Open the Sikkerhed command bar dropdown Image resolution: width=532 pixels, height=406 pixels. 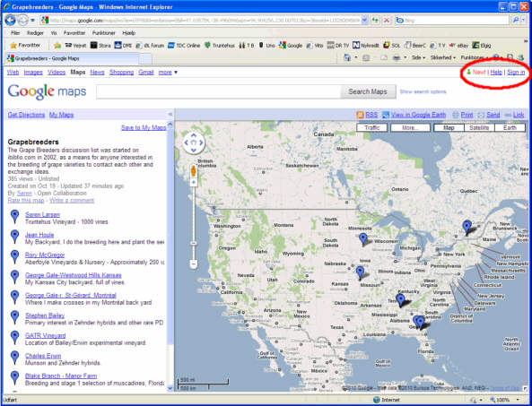[x=443, y=57]
